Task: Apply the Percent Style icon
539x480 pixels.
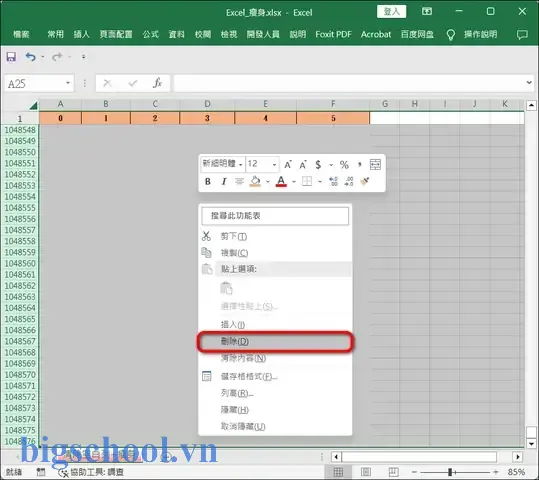Action: click(344, 164)
